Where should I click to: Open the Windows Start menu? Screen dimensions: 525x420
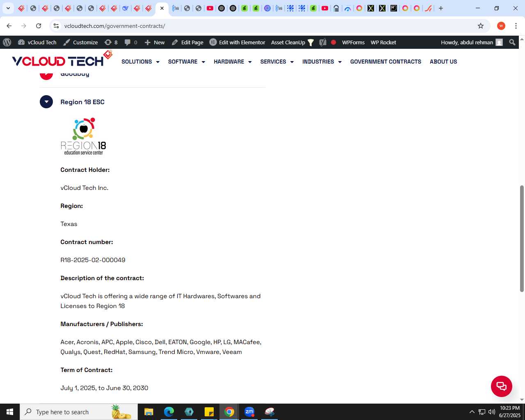(10, 412)
